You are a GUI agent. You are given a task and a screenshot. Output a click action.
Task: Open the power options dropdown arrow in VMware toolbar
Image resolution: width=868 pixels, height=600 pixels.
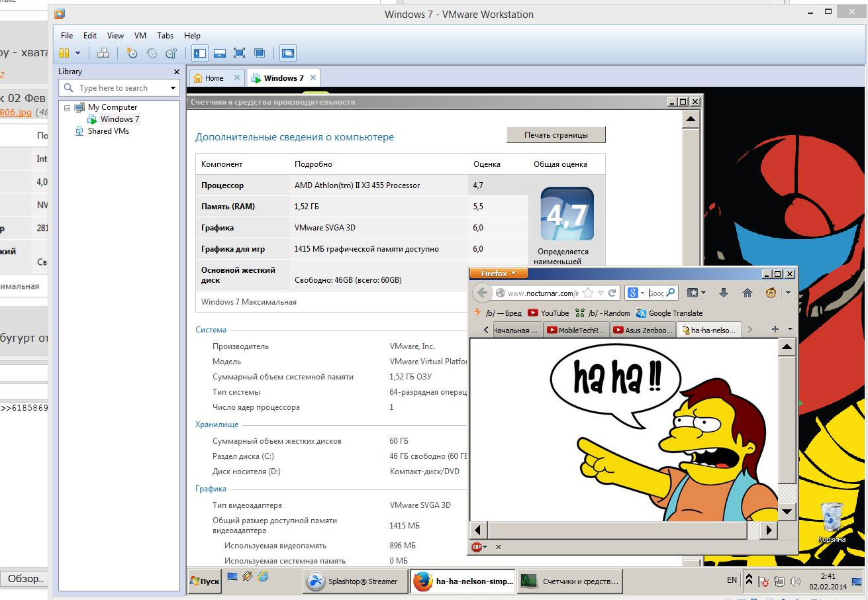(x=77, y=53)
